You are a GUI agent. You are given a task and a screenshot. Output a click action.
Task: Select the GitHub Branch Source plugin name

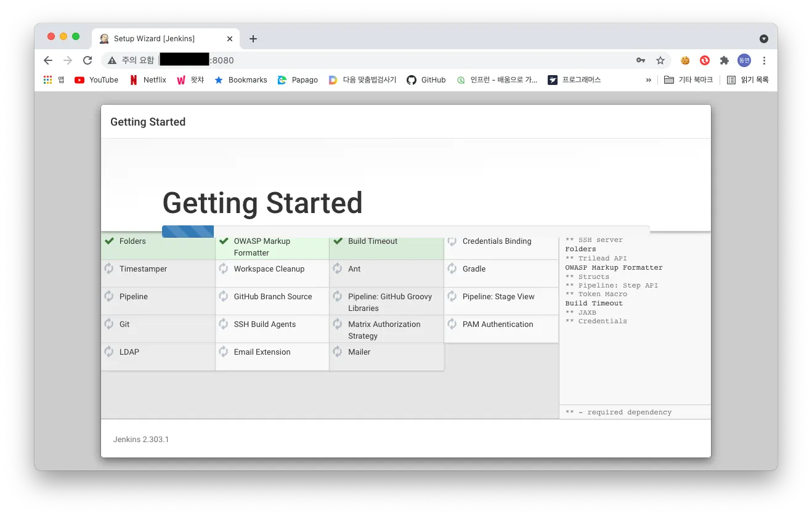coord(273,297)
